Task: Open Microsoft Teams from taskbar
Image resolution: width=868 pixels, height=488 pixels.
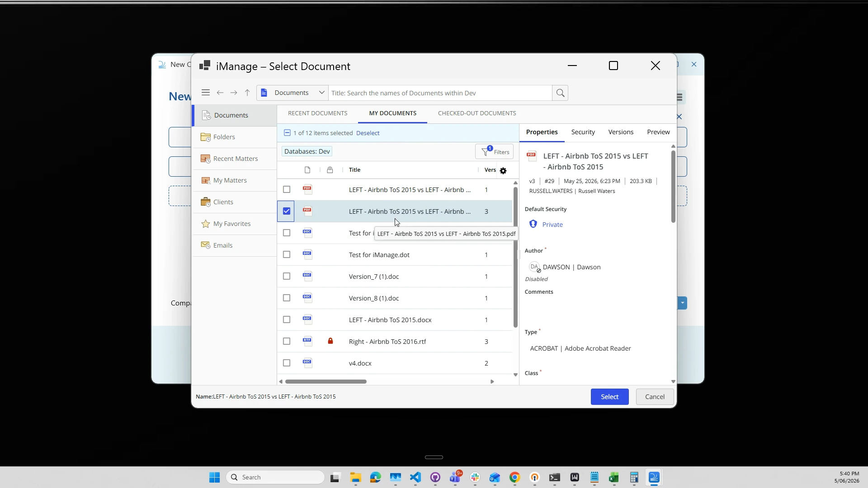Action: [455, 478]
